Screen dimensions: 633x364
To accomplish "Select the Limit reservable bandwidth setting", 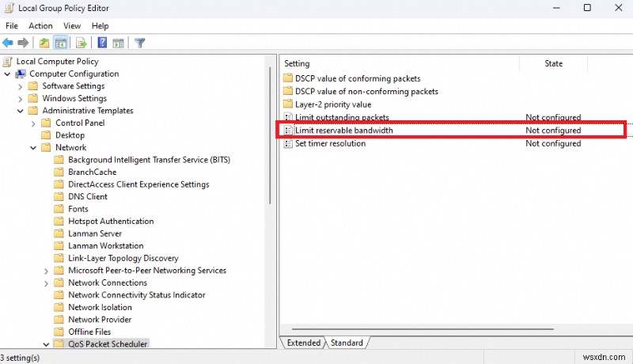I will (x=343, y=131).
